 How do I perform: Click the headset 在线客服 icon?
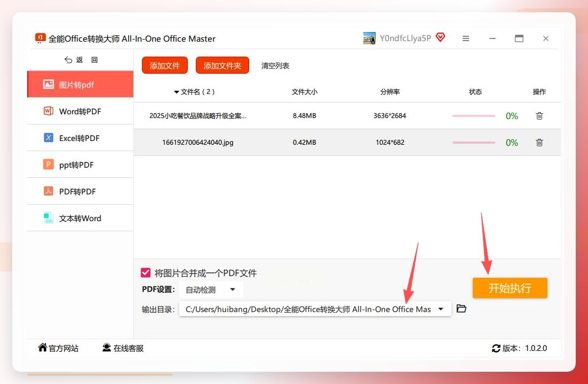[107, 347]
